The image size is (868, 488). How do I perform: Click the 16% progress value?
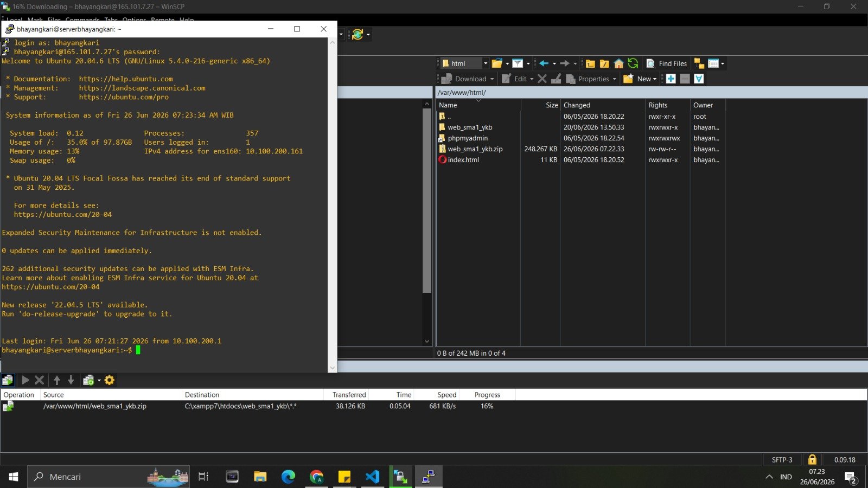pyautogui.click(x=487, y=406)
